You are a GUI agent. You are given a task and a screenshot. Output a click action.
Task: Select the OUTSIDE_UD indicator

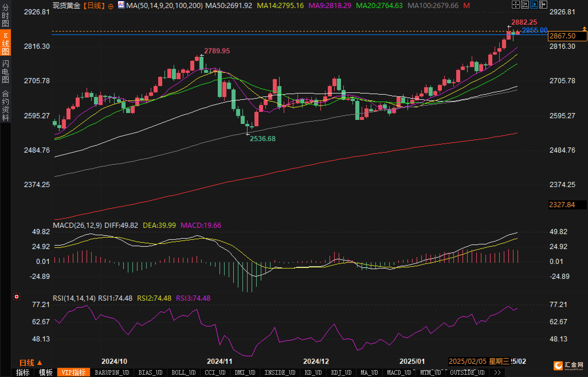point(467,372)
